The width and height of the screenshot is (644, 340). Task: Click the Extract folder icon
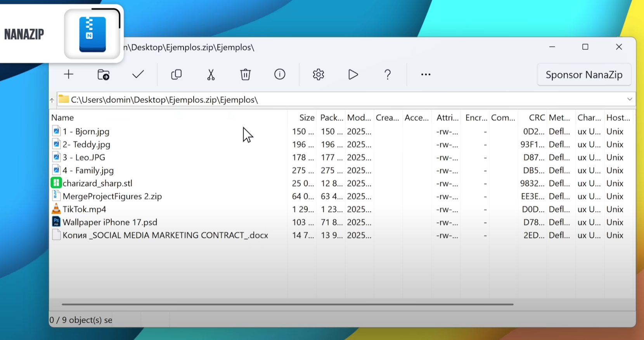(x=103, y=75)
